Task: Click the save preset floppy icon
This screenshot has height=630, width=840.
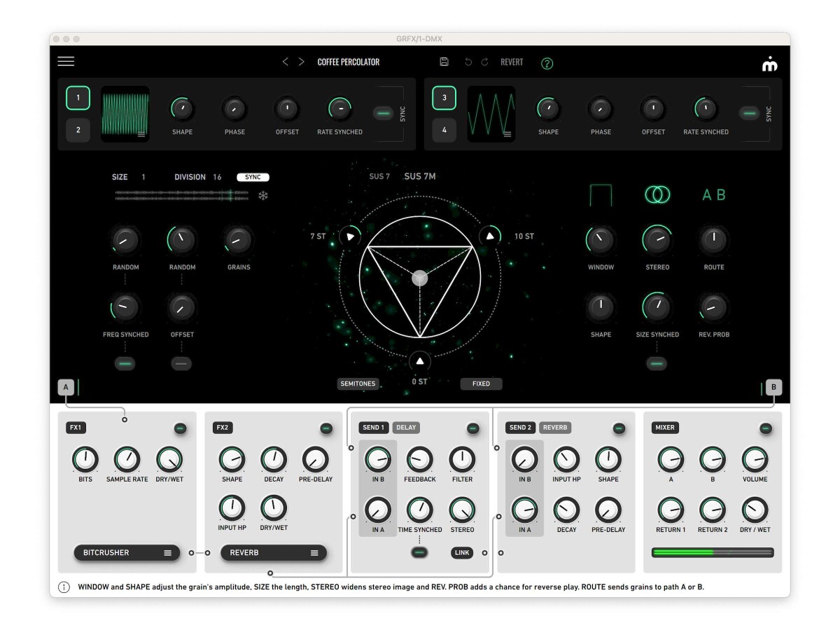Action: pyautogui.click(x=444, y=62)
